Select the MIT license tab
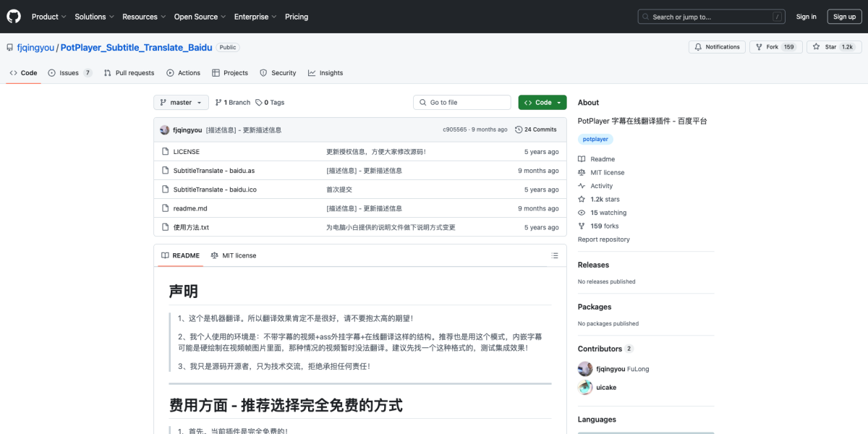Image resolution: width=868 pixels, height=434 pixels. [233, 255]
